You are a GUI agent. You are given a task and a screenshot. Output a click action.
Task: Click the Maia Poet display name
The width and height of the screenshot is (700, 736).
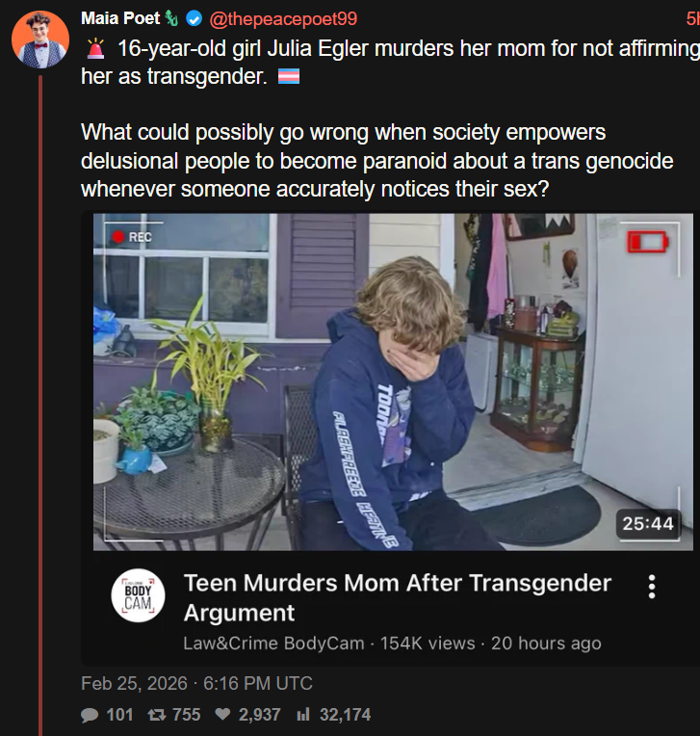120,18
